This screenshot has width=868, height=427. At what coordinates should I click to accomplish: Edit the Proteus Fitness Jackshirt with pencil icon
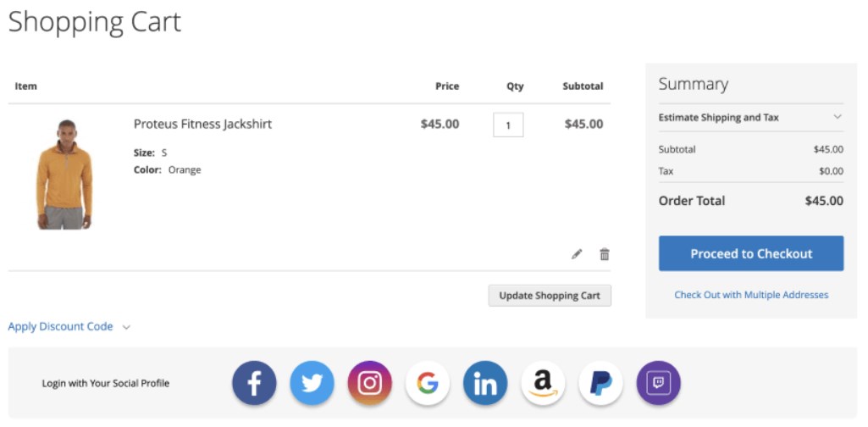[577, 254]
